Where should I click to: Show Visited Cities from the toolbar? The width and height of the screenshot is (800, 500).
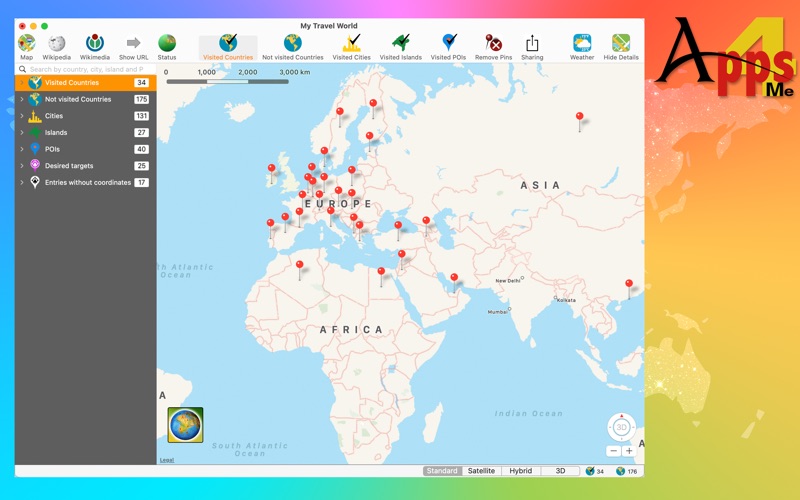click(352, 47)
